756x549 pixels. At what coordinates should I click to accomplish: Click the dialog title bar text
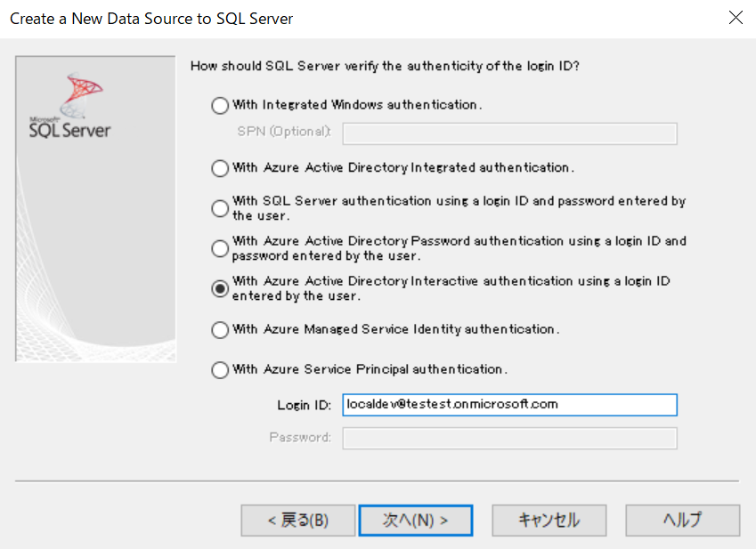click(150, 18)
